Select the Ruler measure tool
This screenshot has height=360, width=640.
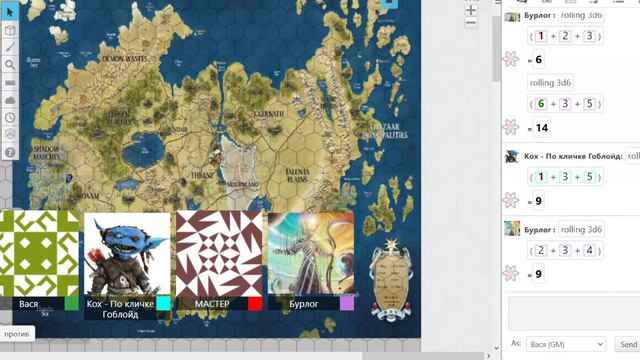[10, 82]
